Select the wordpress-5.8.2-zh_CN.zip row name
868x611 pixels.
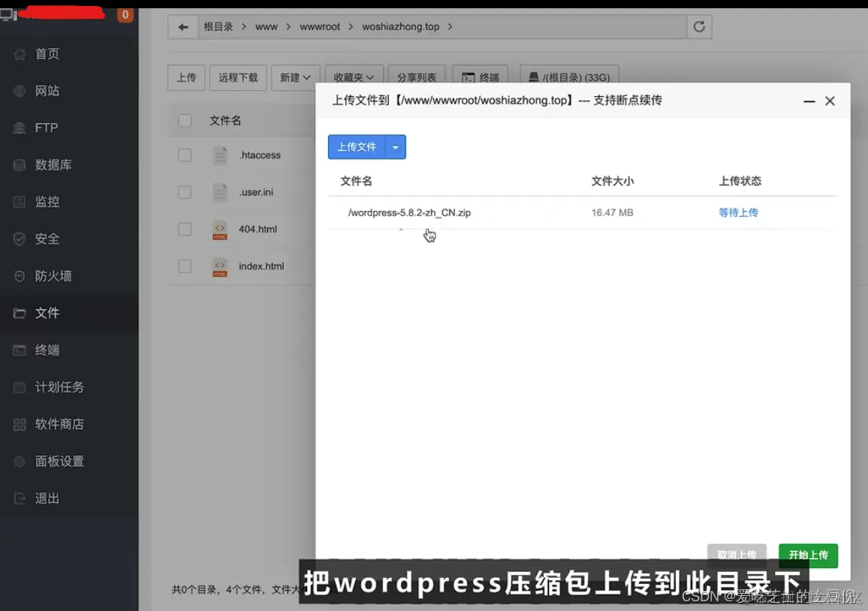409,212
